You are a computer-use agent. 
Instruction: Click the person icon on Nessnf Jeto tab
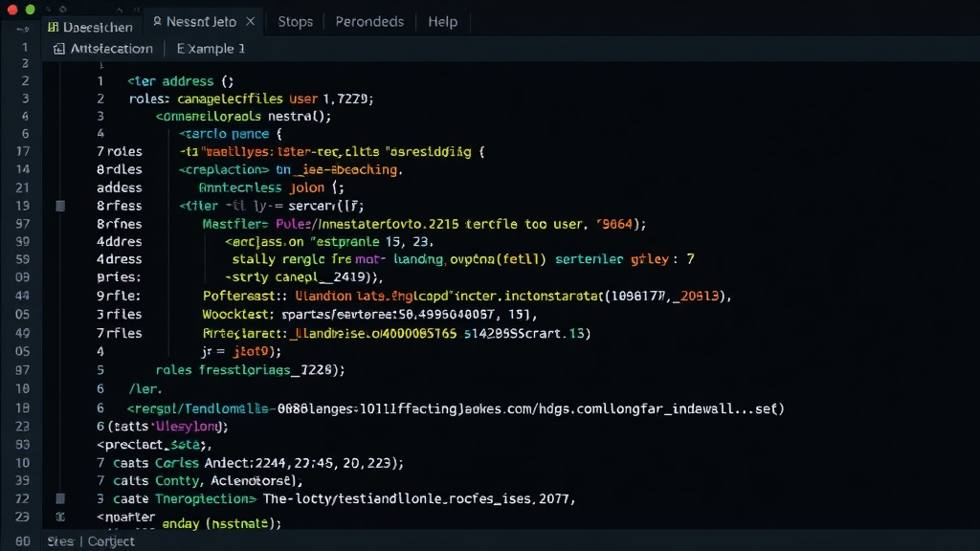click(158, 22)
